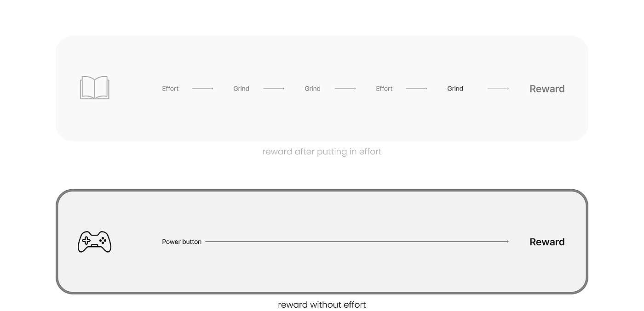
Task: Click the arrow between the first two Grind labels
Action: click(x=274, y=89)
